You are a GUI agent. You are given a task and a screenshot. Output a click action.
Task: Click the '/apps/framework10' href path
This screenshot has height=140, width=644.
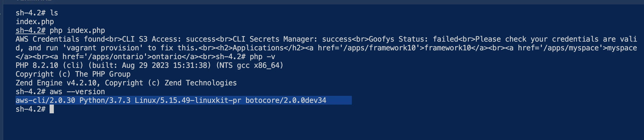380,48
